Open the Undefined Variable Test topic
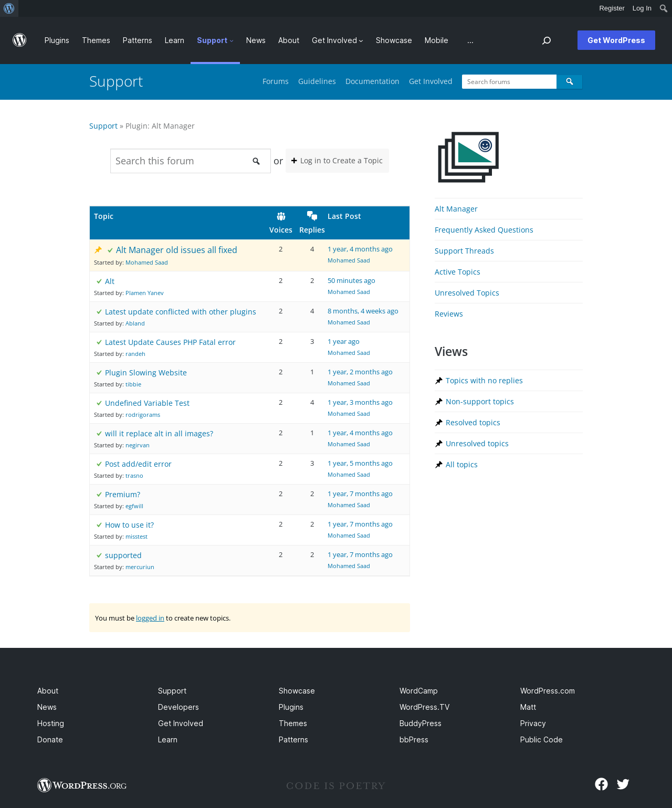This screenshot has height=808, width=672. [147, 403]
